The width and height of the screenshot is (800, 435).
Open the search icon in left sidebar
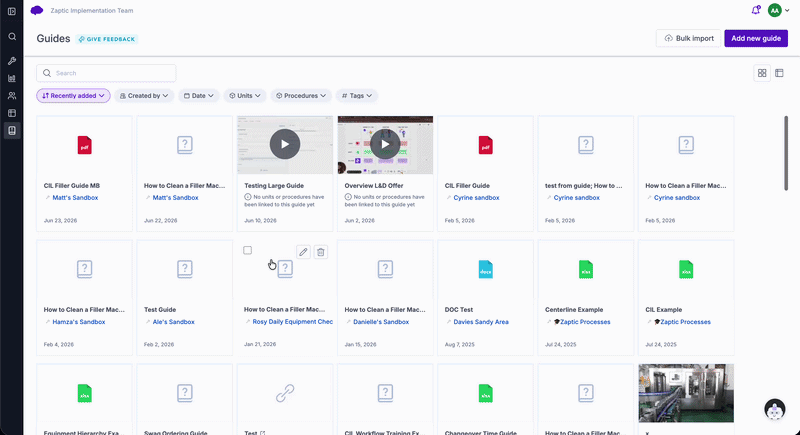[12, 37]
